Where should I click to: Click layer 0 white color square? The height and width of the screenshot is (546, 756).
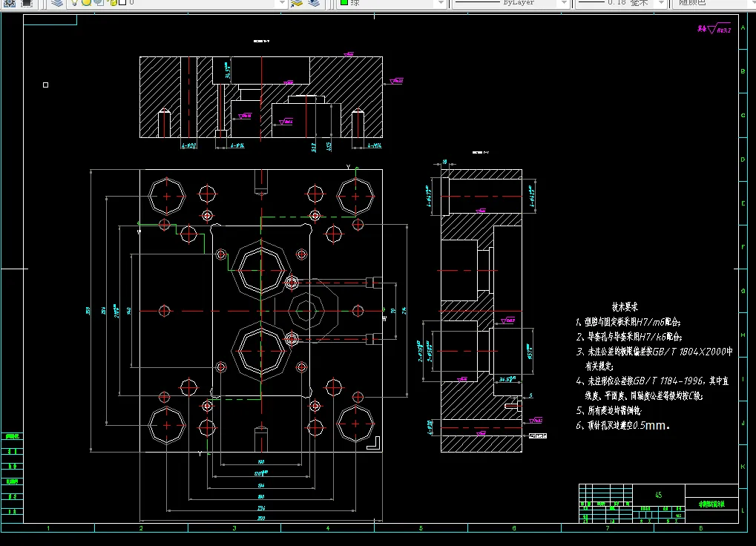pyautogui.click(x=122, y=2)
